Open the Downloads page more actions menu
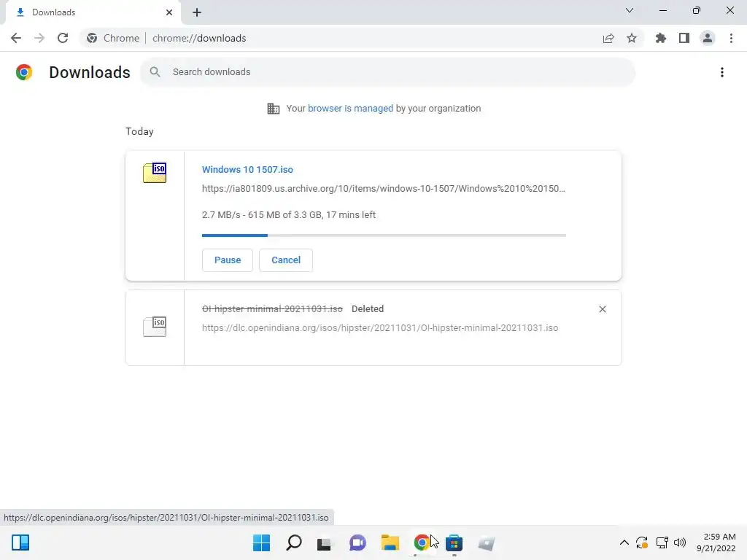This screenshot has width=747, height=560. click(722, 72)
